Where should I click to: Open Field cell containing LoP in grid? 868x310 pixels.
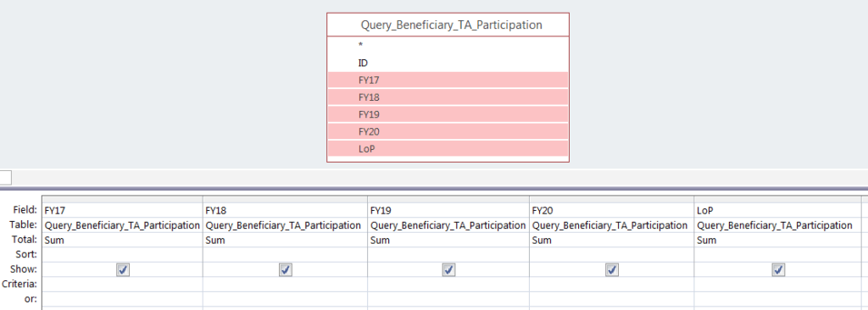point(778,210)
